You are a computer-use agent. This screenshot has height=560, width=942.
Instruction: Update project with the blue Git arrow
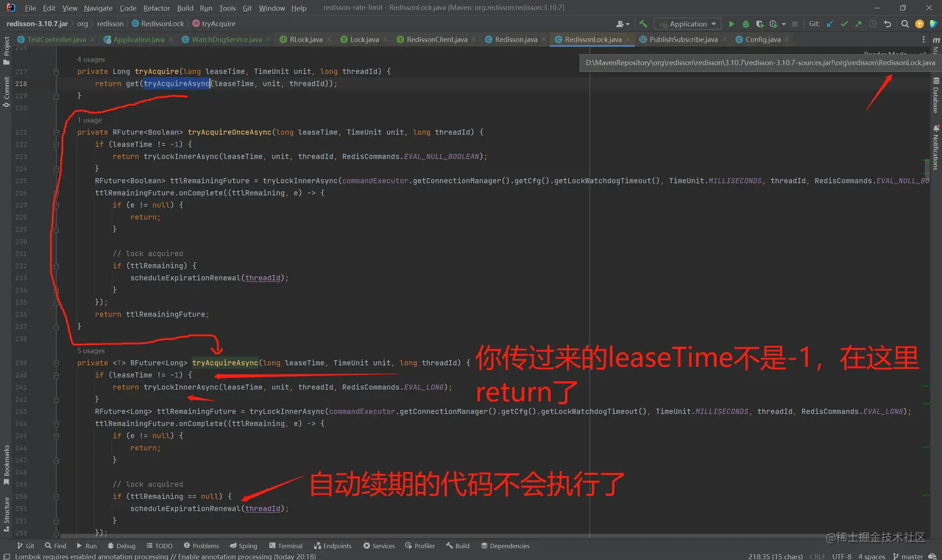[829, 24]
